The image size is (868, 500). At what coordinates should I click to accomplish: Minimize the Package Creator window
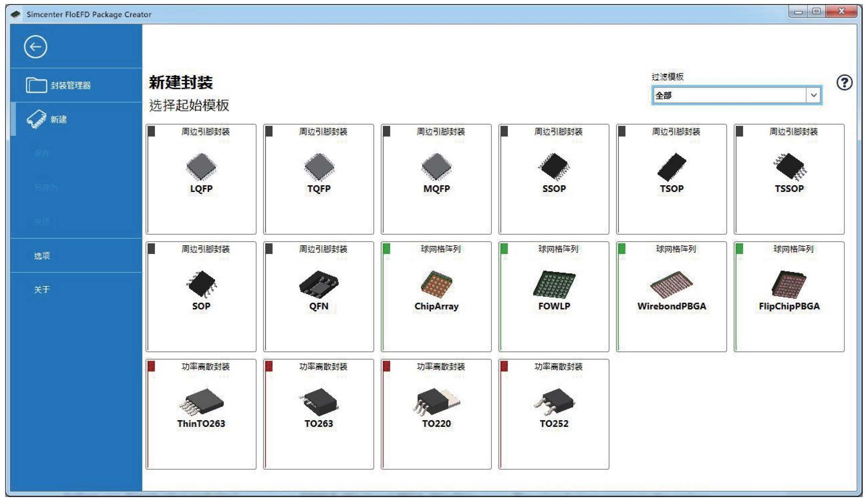click(798, 12)
